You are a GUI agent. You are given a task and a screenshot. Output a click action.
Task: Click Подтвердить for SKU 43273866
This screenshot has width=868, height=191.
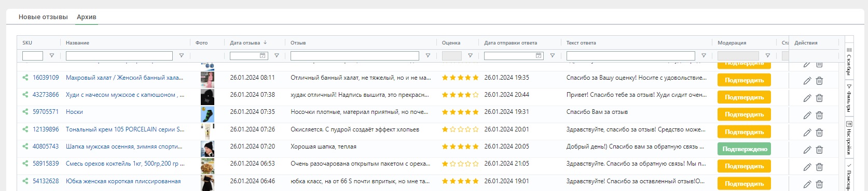click(x=744, y=97)
